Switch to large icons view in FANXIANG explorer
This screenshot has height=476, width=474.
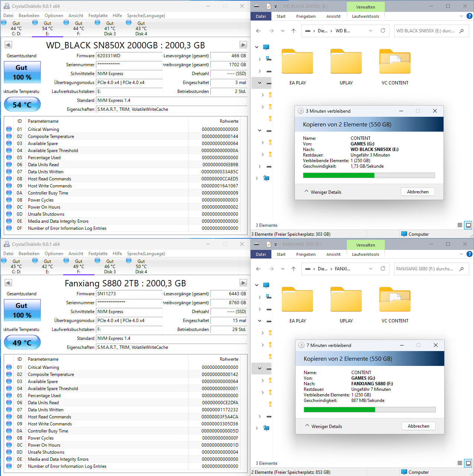point(468,463)
